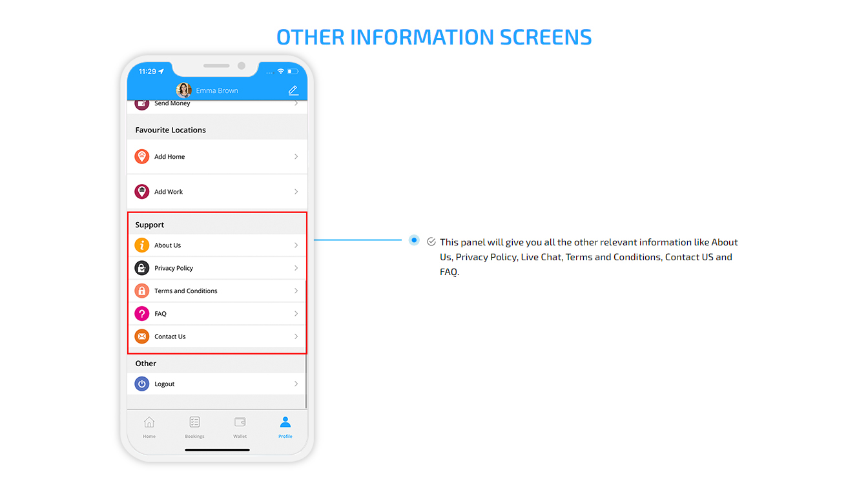Tap the Send Money label

pyautogui.click(x=172, y=103)
